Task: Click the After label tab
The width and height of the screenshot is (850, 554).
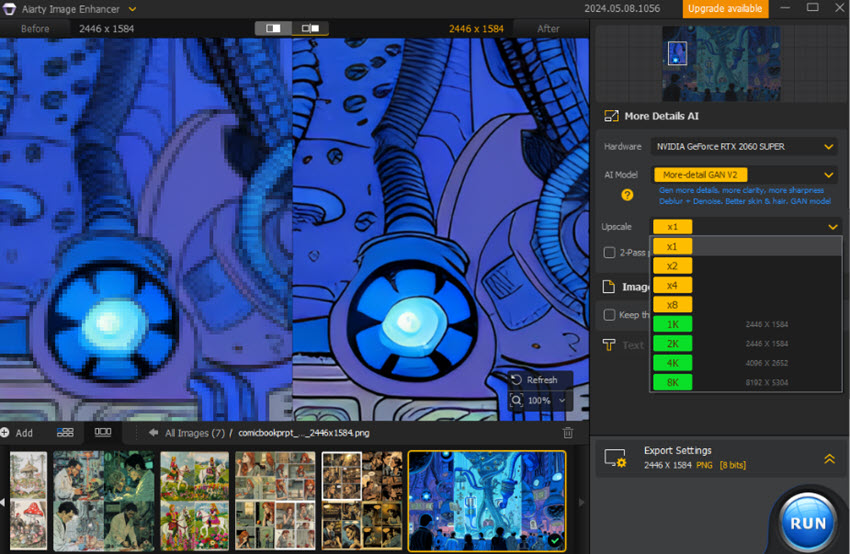Action: tap(548, 29)
